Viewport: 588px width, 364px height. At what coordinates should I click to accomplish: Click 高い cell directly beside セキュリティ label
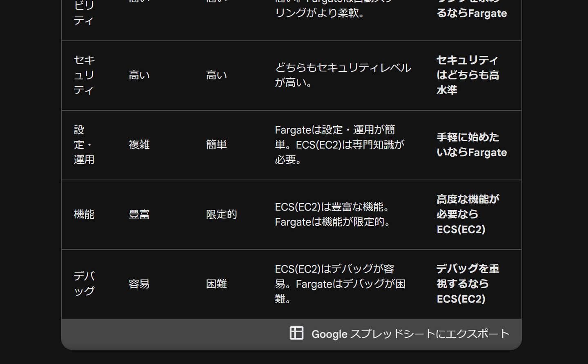coord(139,75)
